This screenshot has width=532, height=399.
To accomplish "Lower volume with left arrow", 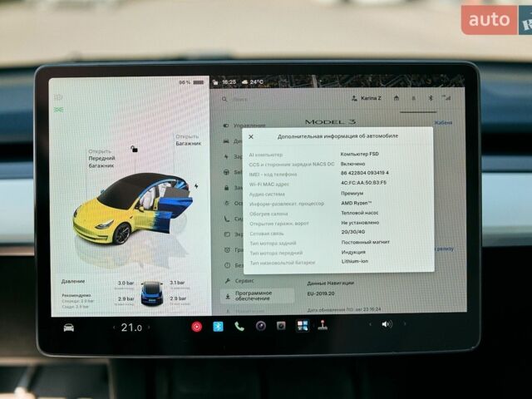I will pyautogui.click(x=370, y=324).
